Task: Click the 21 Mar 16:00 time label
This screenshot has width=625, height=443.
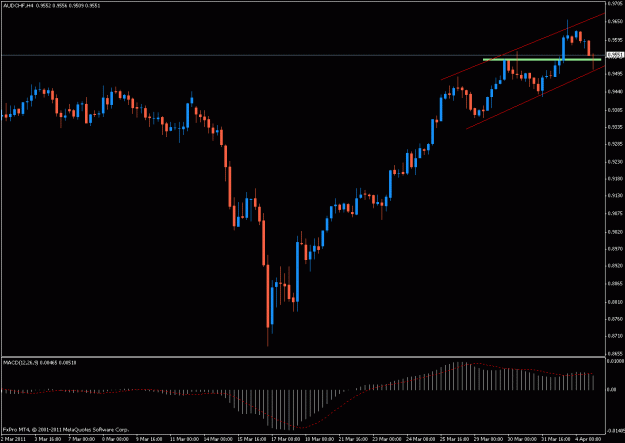Action: pyautogui.click(x=353, y=439)
